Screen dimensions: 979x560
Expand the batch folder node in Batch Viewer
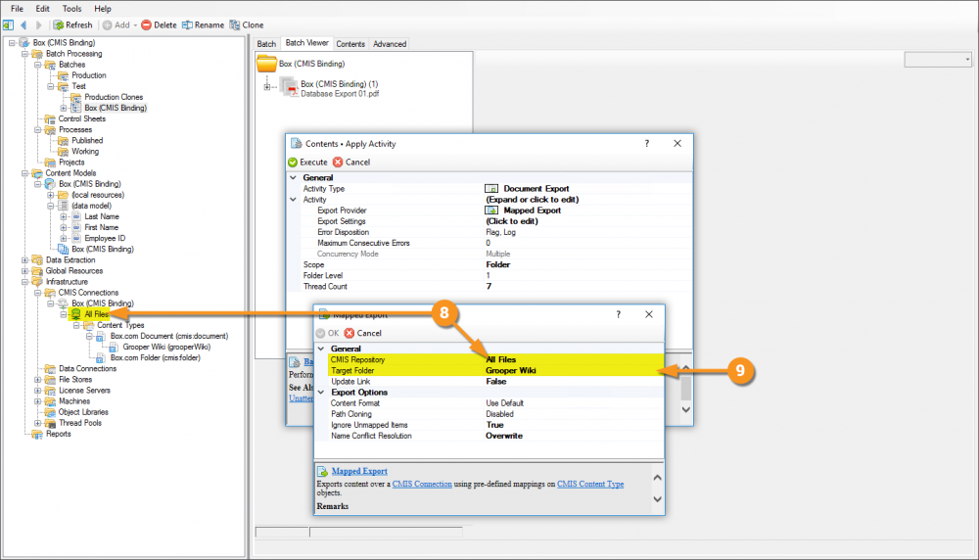tap(266, 87)
